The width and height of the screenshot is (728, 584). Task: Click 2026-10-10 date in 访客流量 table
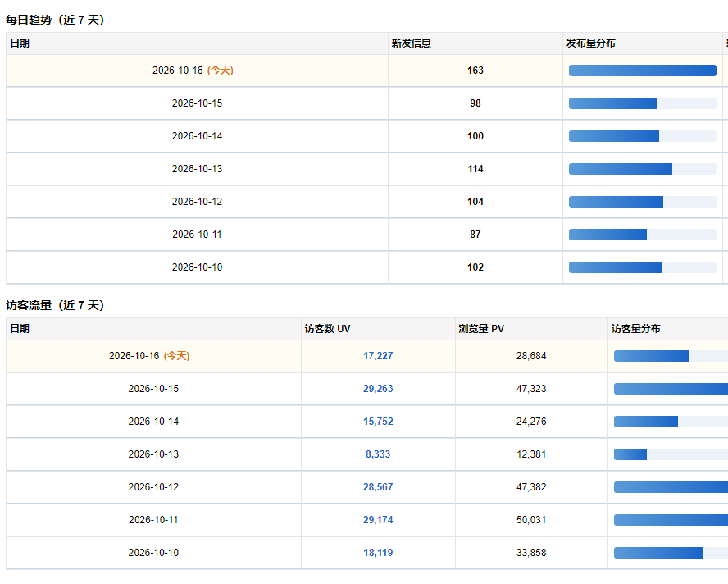[x=153, y=552]
